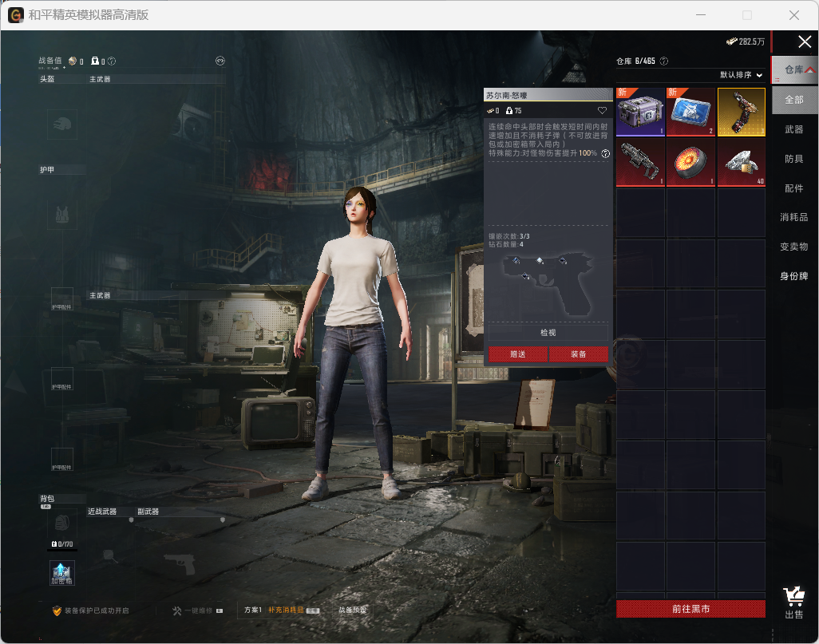Image resolution: width=819 pixels, height=644 pixels.
Task: Open special ability help question mark
Action: (605, 153)
